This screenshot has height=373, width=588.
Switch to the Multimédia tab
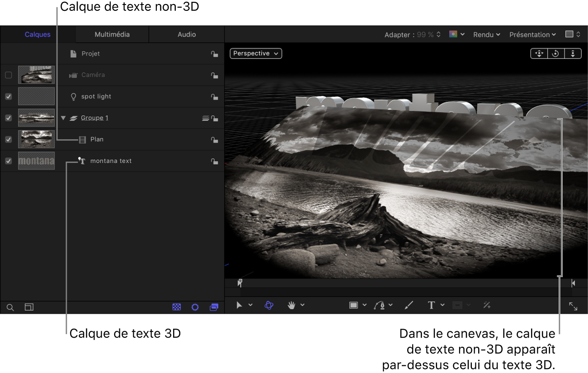(x=112, y=34)
